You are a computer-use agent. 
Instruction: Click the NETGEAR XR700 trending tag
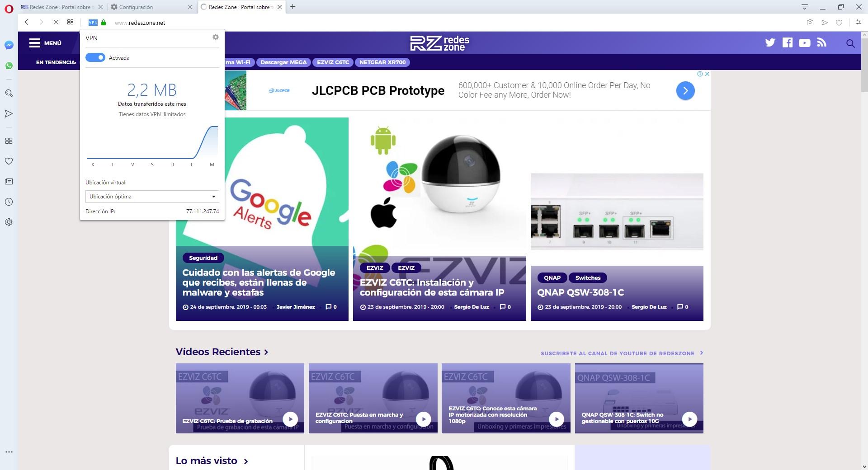tap(382, 62)
